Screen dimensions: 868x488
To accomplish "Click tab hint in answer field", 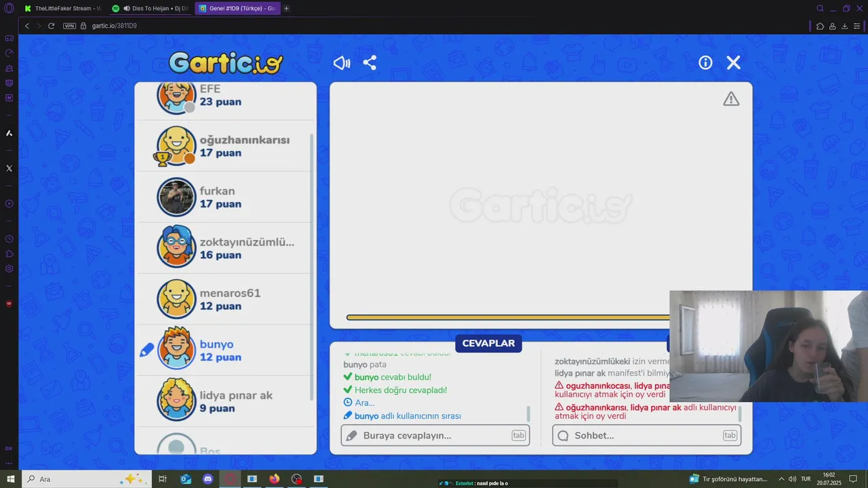I will pos(519,435).
